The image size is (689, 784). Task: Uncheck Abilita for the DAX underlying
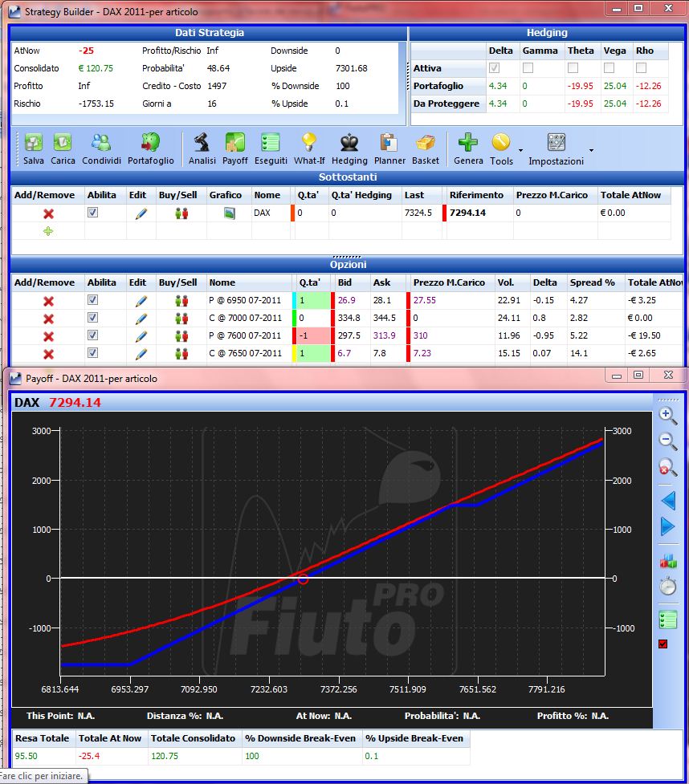(x=92, y=213)
